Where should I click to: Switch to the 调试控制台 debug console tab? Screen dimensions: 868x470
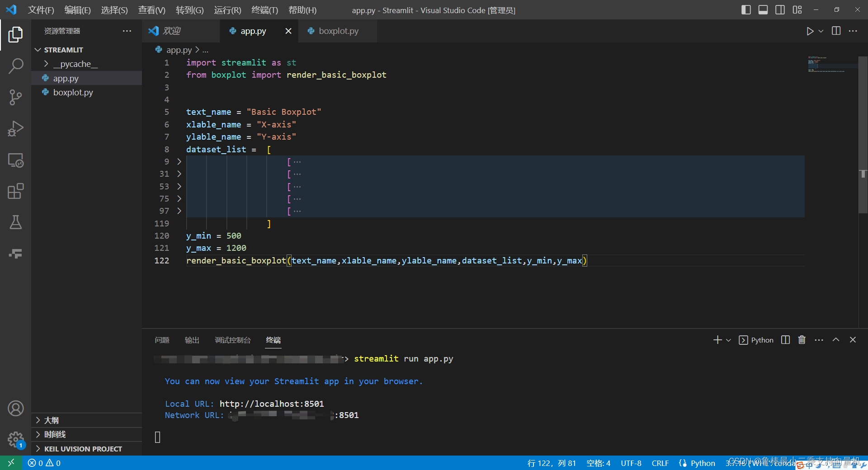tap(232, 340)
